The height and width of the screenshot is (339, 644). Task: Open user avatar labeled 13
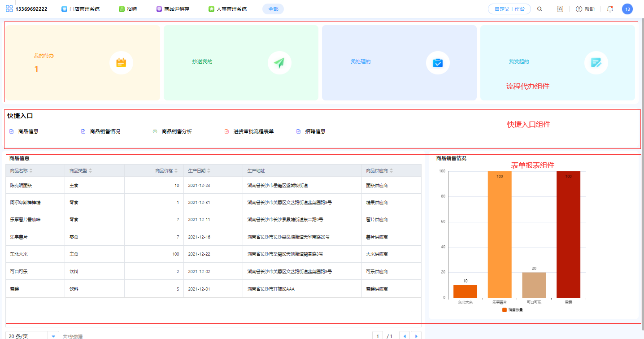point(627,9)
